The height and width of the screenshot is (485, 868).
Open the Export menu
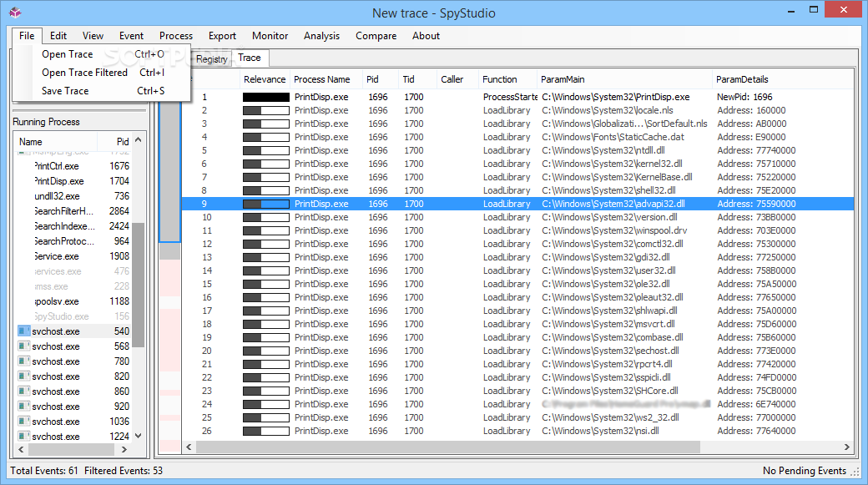click(x=222, y=35)
